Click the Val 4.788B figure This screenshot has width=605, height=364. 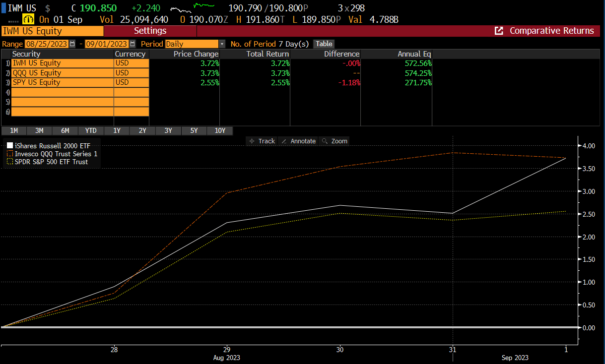coord(374,19)
